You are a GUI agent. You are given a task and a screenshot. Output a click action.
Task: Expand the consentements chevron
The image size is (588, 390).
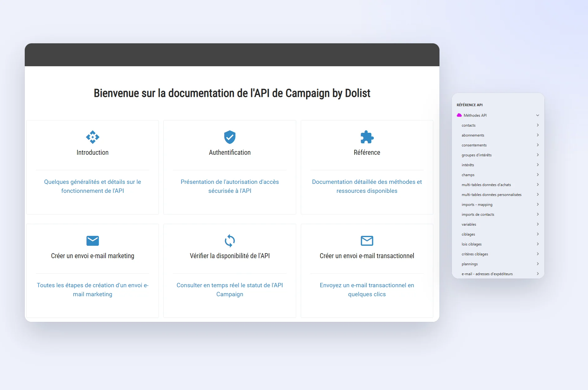(x=538, y=145)
